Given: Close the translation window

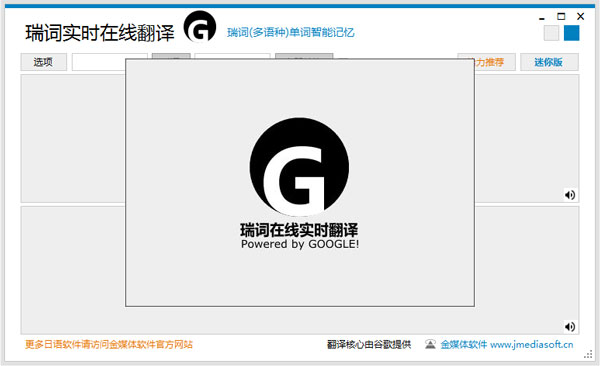Looking at the screenshot, I should [580, 16].
